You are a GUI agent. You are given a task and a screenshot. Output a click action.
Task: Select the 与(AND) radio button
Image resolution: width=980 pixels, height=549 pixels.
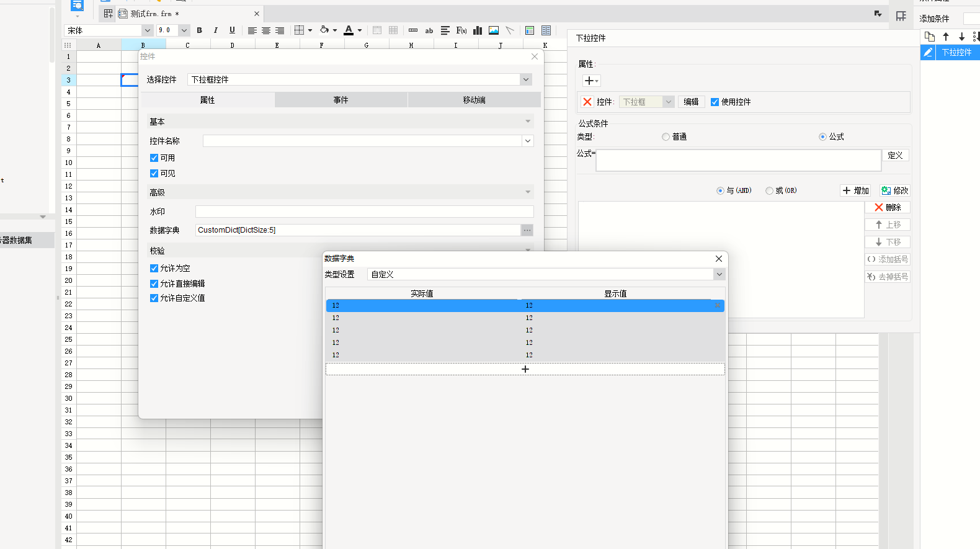tap(720, 191)
